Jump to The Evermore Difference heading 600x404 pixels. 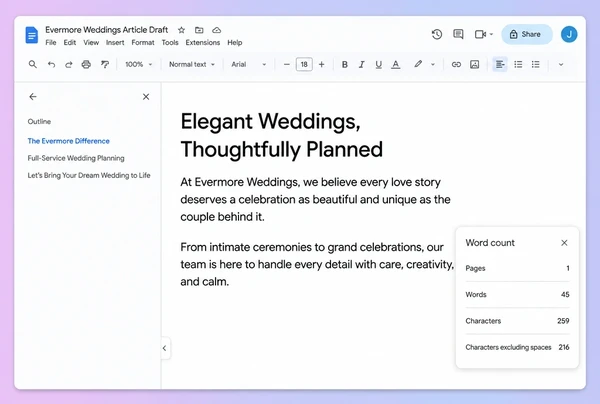pyautogui.click(x=68, y=141)
